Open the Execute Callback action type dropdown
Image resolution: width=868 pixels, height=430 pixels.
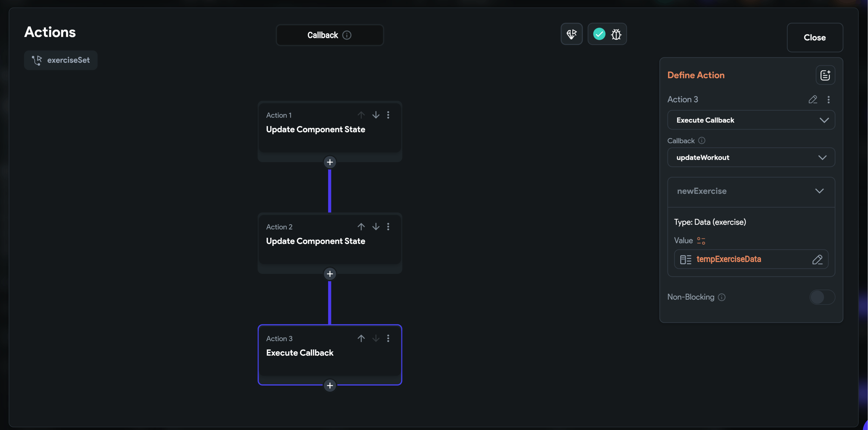[751, 121]
